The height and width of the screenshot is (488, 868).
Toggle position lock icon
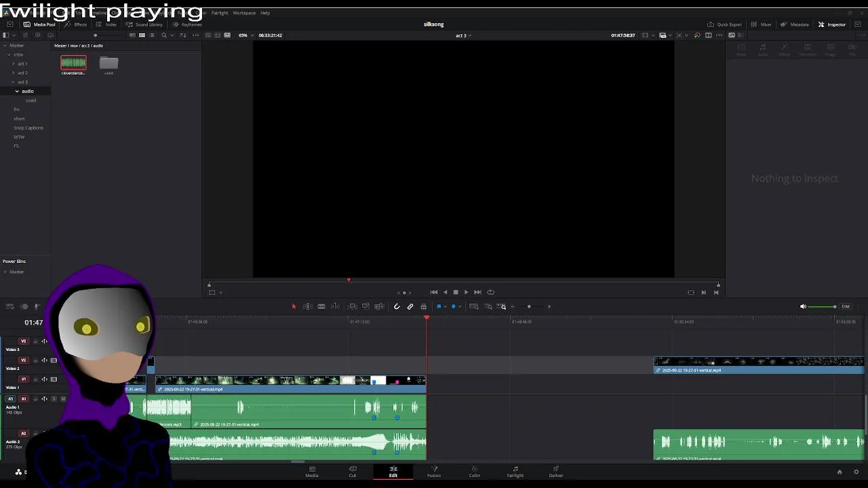point(424,306)
